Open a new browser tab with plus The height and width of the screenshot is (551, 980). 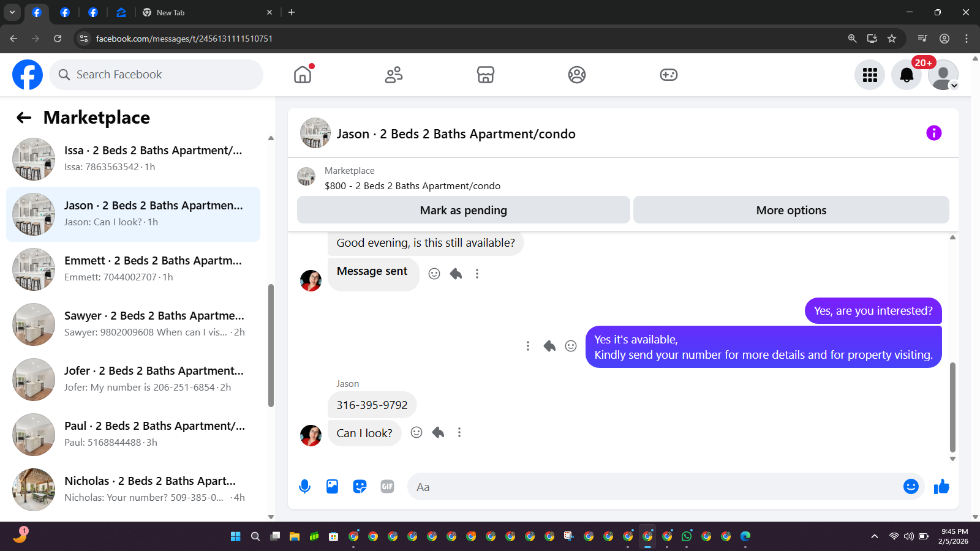(x=292, y=12)
